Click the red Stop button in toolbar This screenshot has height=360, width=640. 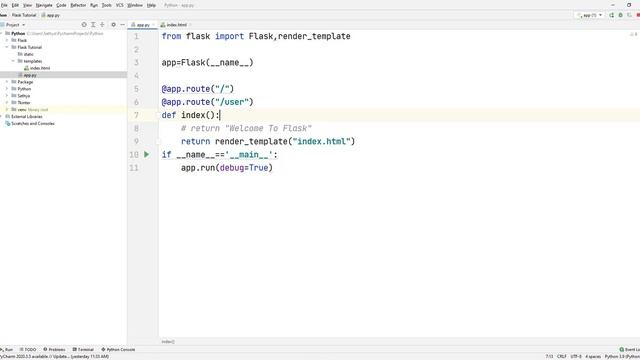638,15
